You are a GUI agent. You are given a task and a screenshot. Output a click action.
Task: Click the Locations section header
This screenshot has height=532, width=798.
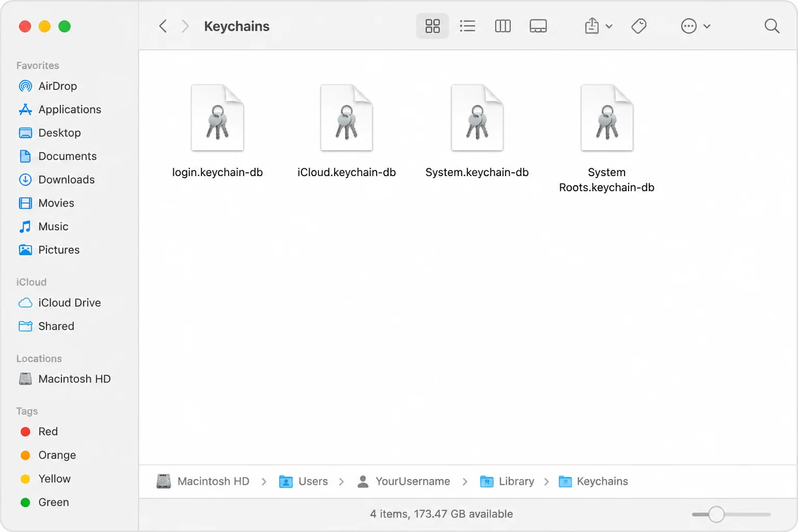(39, 358)
